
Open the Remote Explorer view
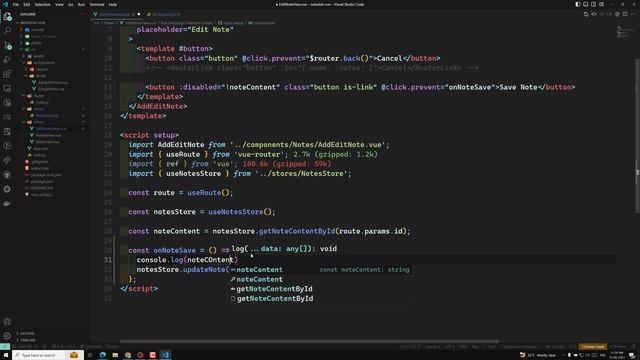[7, 88]
